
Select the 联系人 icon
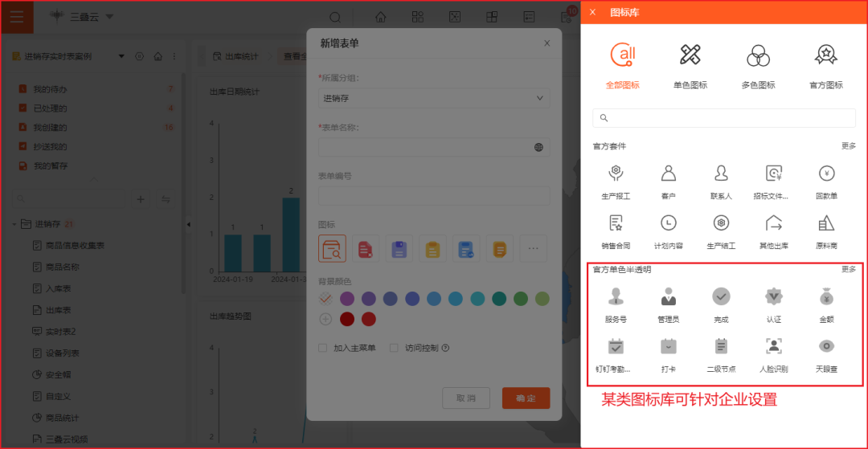pos(721,173)
